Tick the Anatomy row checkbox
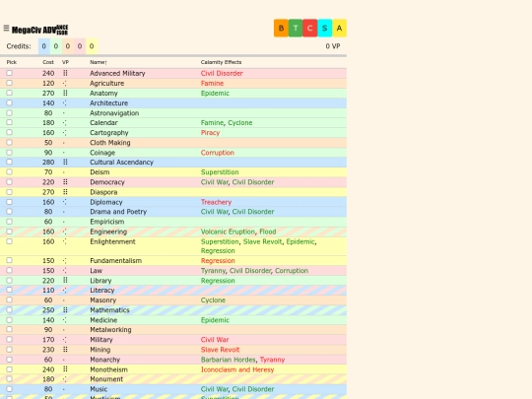This screenshot has height=399, width=532. (10, 93)
